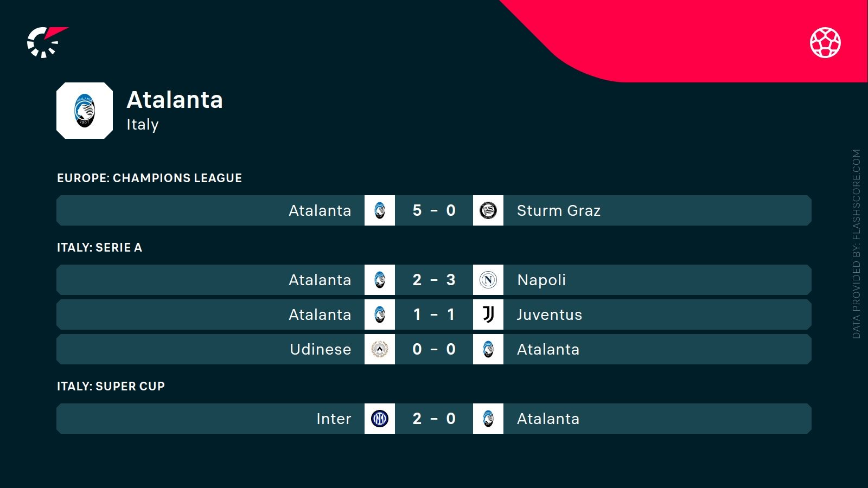This screenshot has width=868, height=488.
Task: Click the Juventus team crest
Action: point(488,314)
